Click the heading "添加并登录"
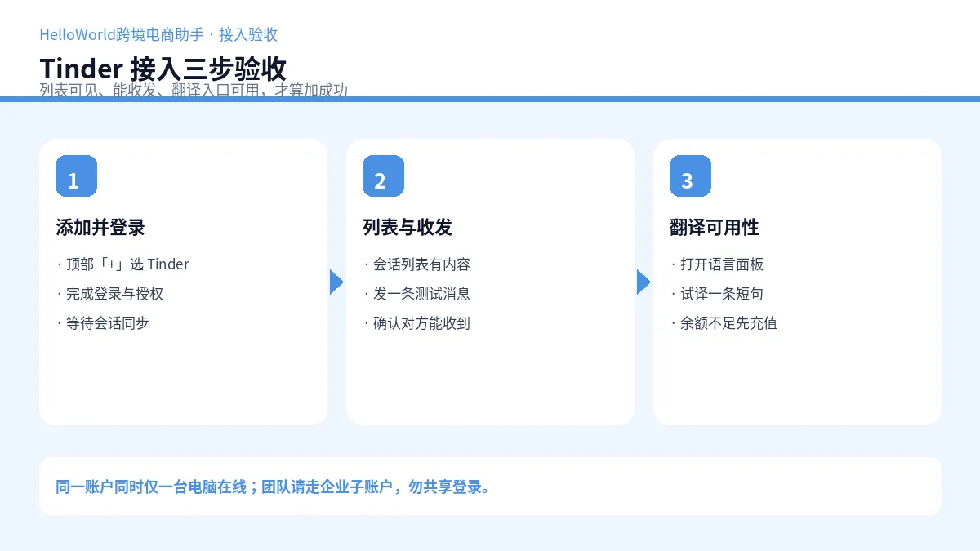980x551 pixels. click(100, 227)
